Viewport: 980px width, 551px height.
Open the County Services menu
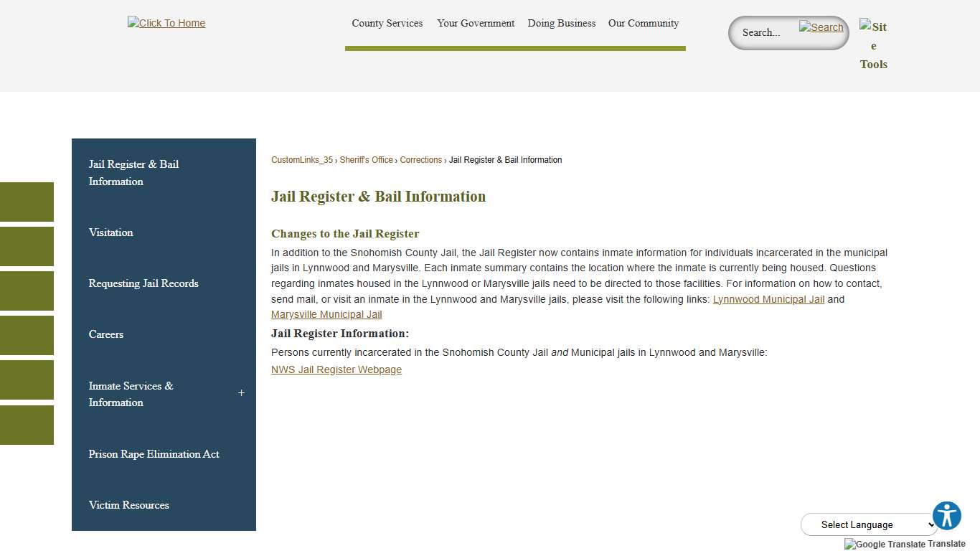pos(387,23)
